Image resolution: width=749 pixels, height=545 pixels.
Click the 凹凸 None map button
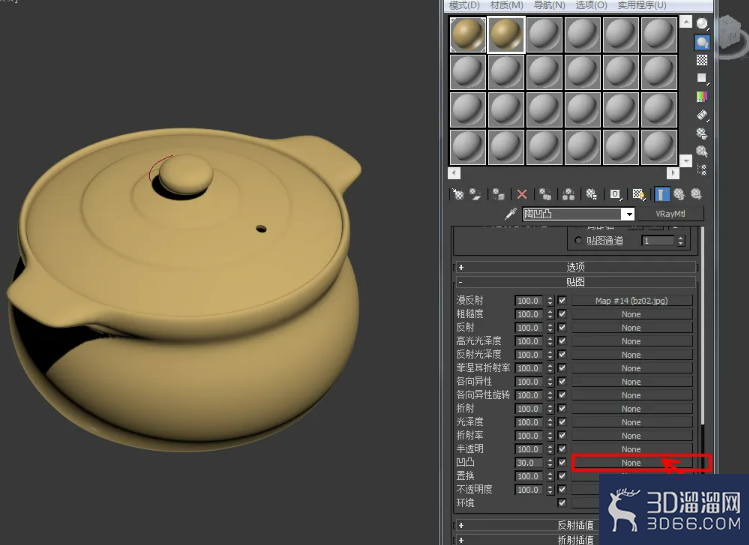631,462
